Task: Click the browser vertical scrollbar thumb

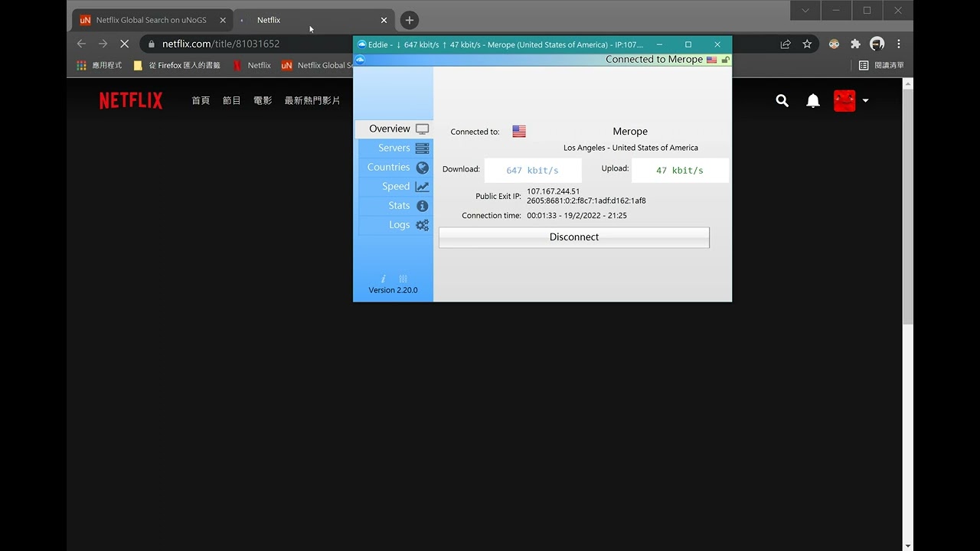Action: pos(908,205)
